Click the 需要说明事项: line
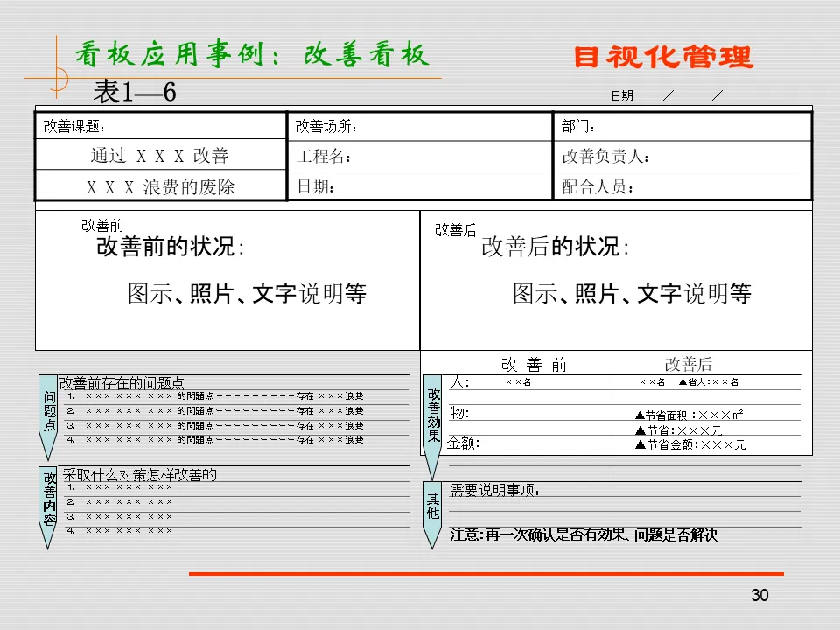Screen dimensions: 840x630 [x=494, y=490]
